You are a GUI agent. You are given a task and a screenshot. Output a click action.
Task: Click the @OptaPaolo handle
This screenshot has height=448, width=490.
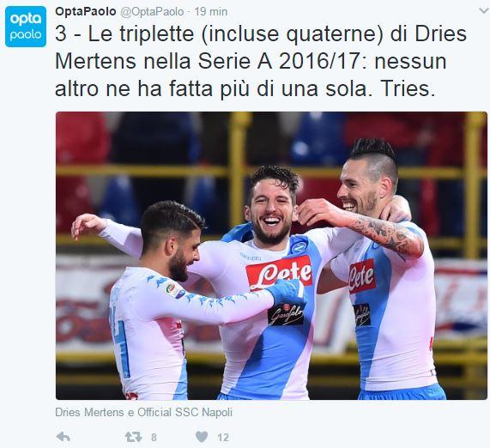tap(152, 12)
